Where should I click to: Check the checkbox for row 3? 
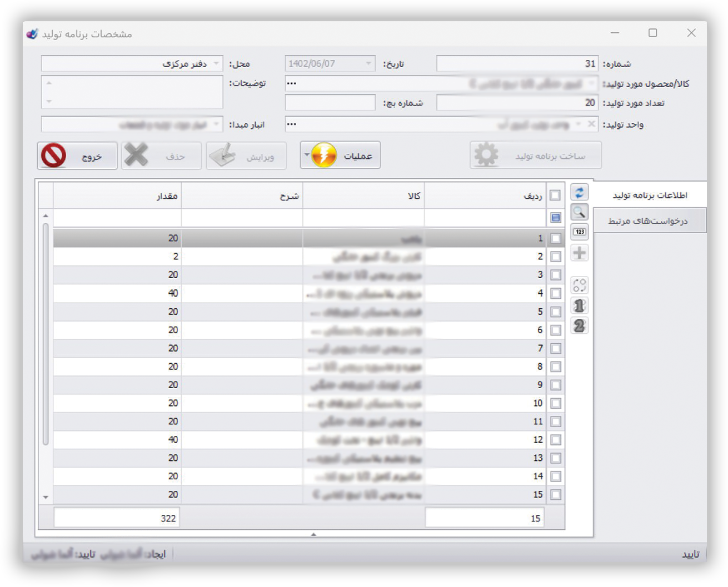pos(555,275)
